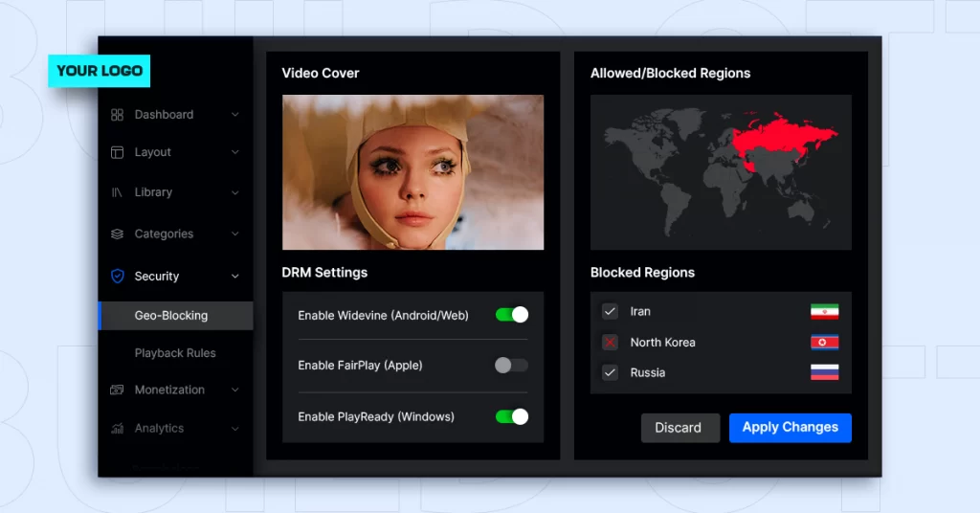Screen dimensions: 980x513
Task: Click the DRM Settings heading
Action: (x=324, y=273)
